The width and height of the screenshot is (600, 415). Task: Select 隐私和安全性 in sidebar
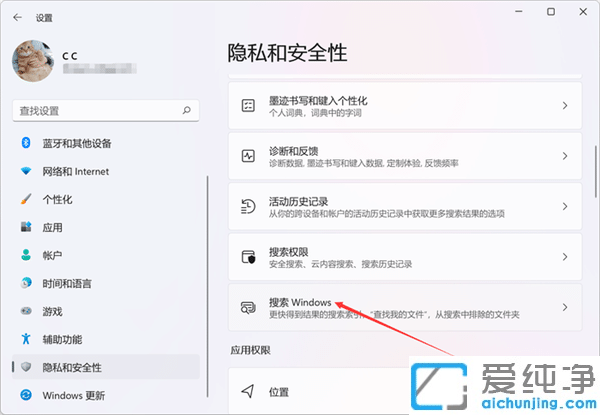pyautogui.click(x=106, y=367)
